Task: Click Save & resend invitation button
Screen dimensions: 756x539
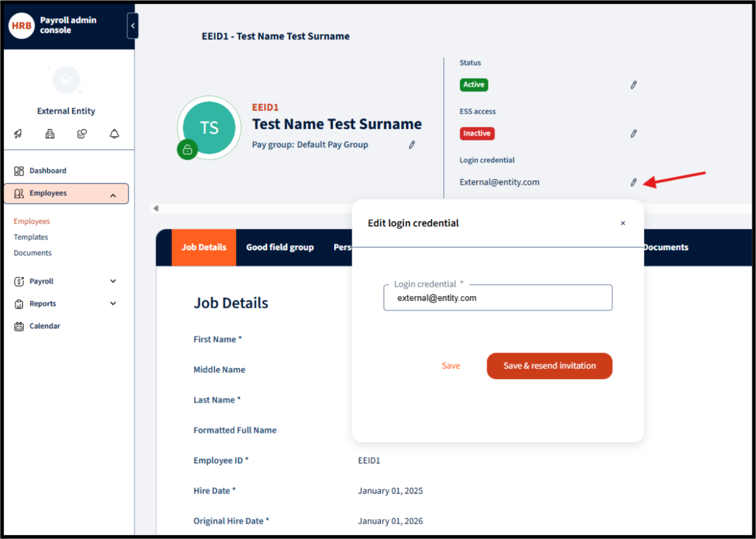Action: point(549,366)
